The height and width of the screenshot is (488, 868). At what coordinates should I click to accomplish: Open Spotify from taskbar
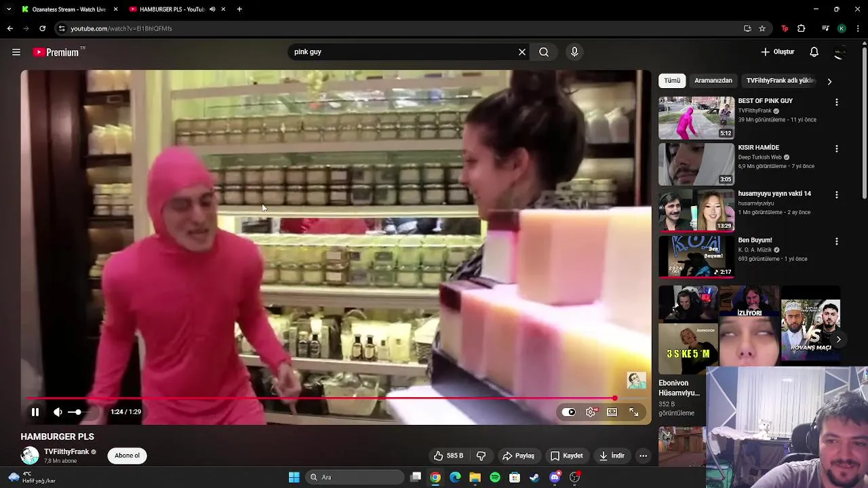tap(495, 477)
